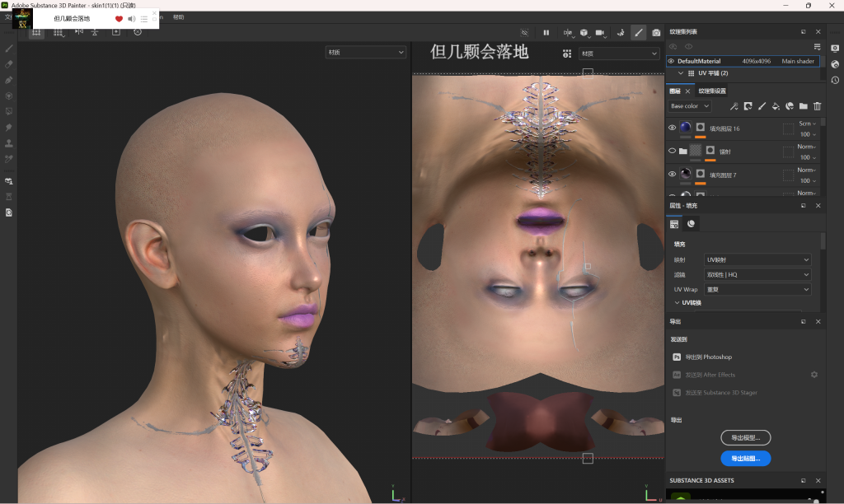Toggle visibility of fill layer 7
The height and width of the screenshot is (504, 844).
(x=672, y=174)
